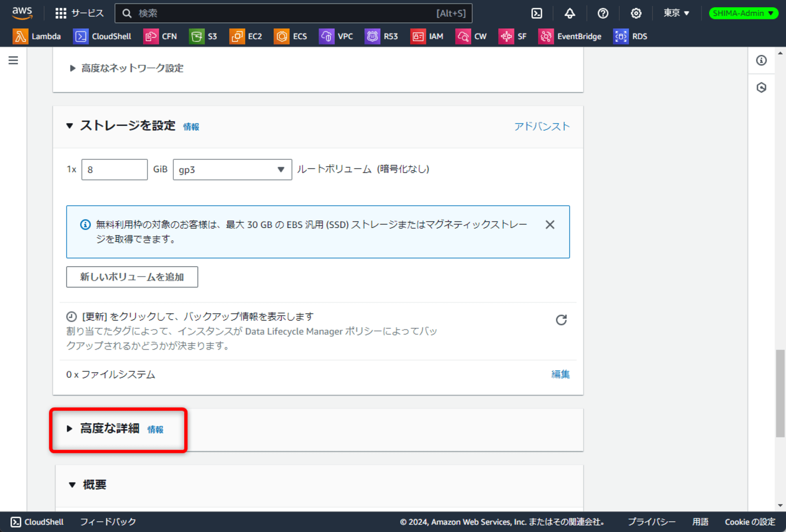
Task: Click フィードバック in the footer
Action: click(x=108, y=522)
